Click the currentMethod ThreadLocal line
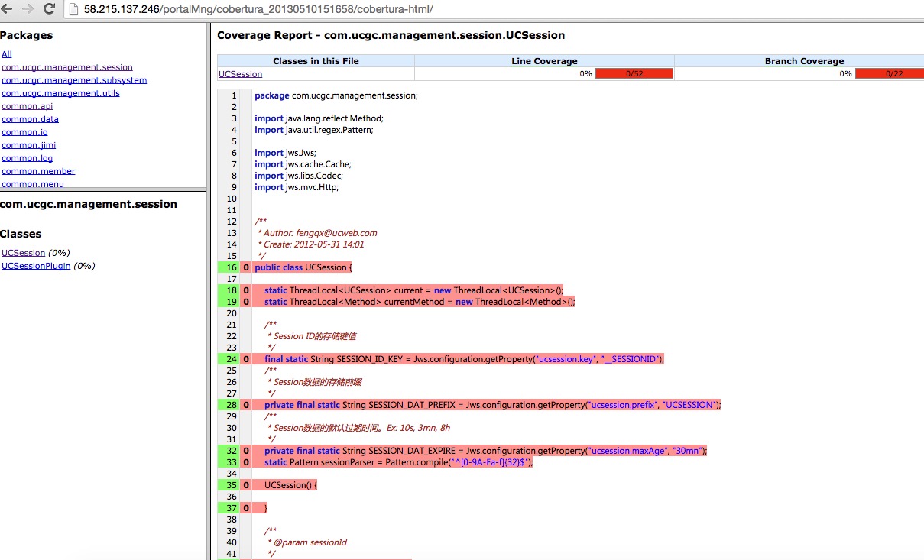The width and height of the screenshot is (924, 560). [x=420, y=302]
